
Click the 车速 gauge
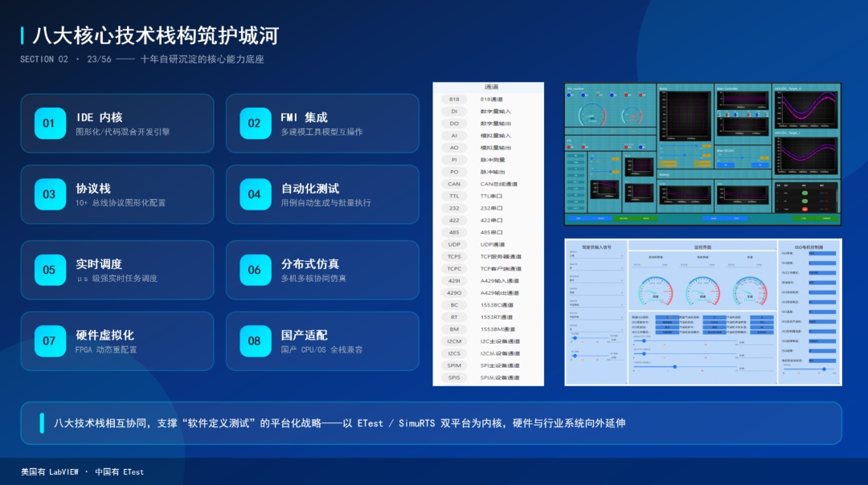(750, 291)
